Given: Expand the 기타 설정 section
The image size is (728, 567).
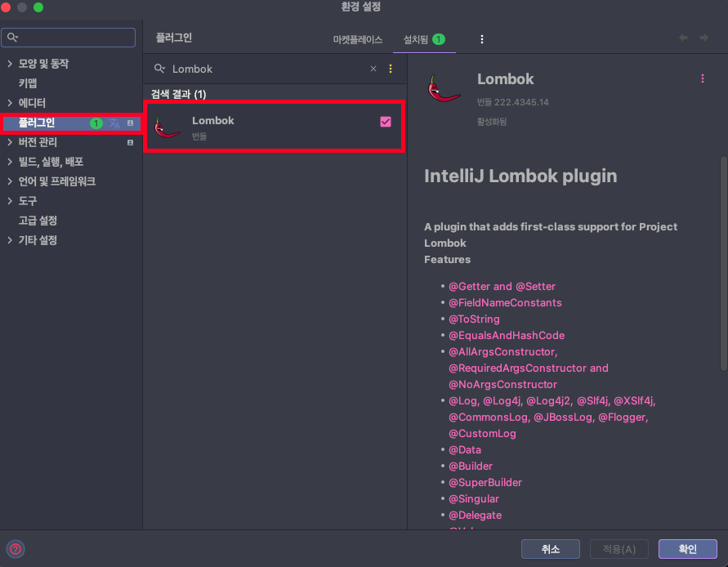Looking at the screenshot, I should [10, 240].
